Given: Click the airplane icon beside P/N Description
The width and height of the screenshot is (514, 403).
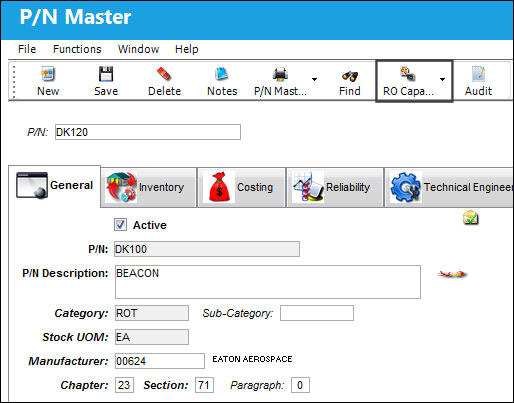Looking at the screenshot, I should coord(452,274).
